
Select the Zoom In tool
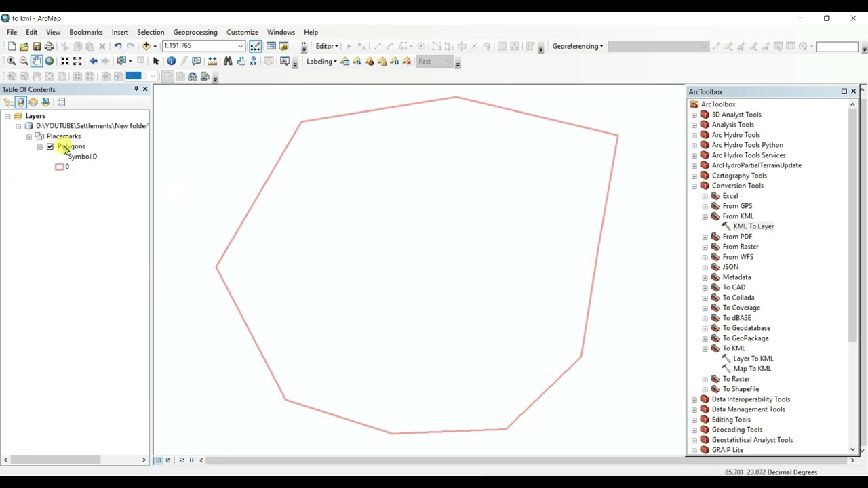pyautogui.click(x=12, y=61)
